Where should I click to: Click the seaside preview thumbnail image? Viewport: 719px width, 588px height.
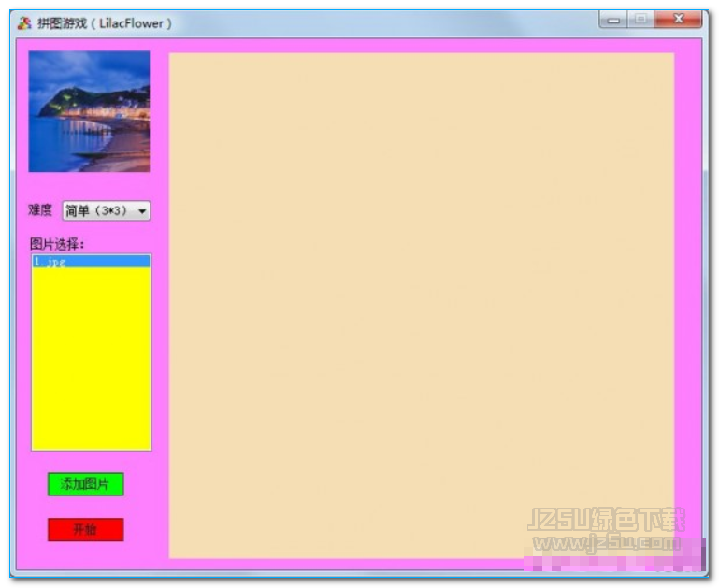[89, 111]
